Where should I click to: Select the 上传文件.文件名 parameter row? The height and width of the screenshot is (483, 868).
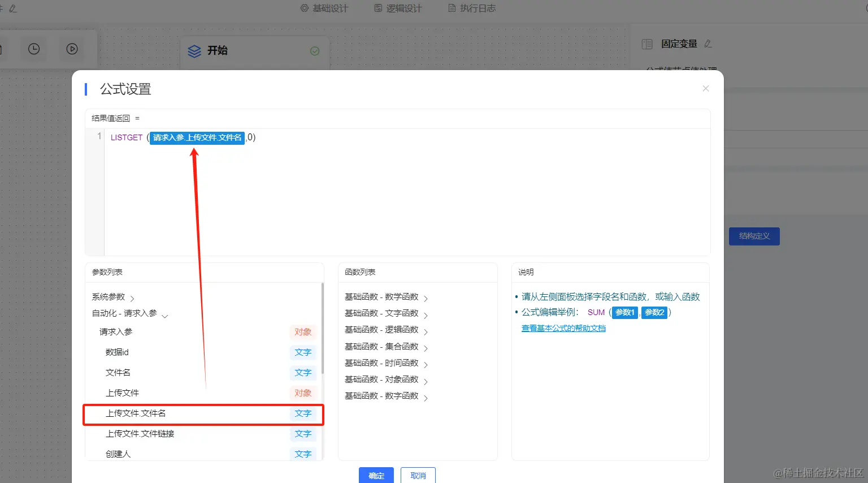(203, 414)
